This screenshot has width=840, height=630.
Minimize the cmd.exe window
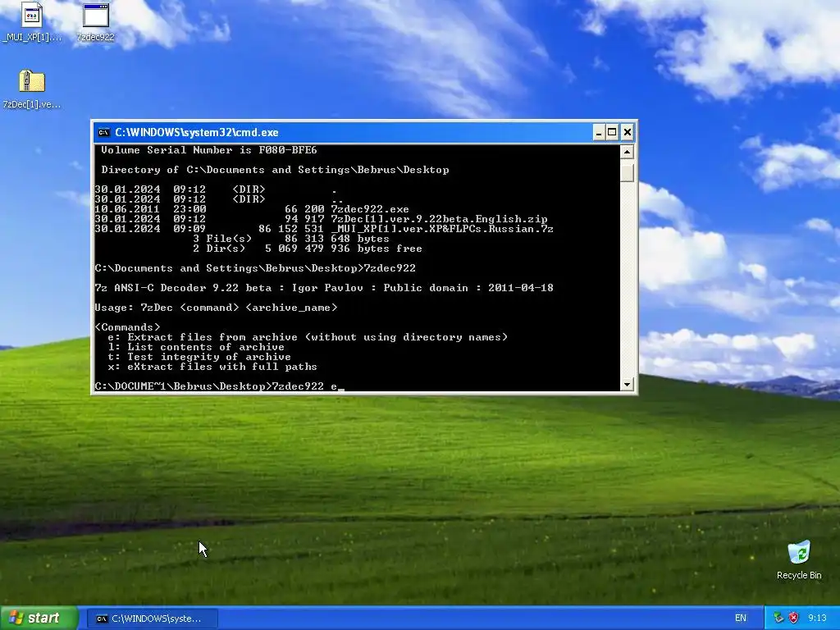click(x=599, y=132)
